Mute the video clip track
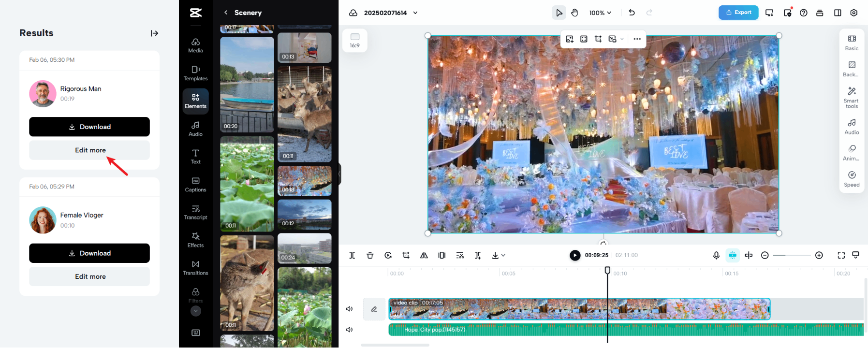 coord(350,309)
